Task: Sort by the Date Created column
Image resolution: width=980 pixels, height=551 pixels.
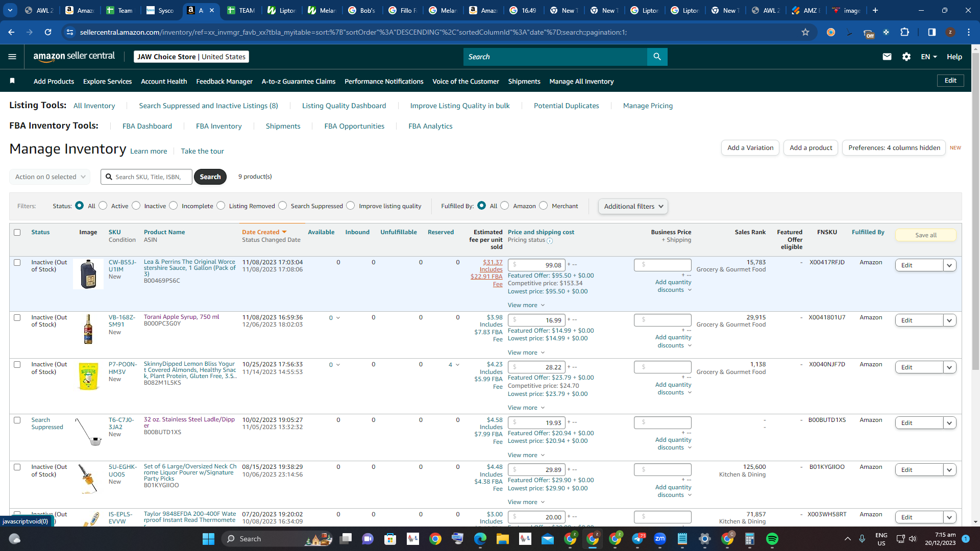Action: [264, 233]
